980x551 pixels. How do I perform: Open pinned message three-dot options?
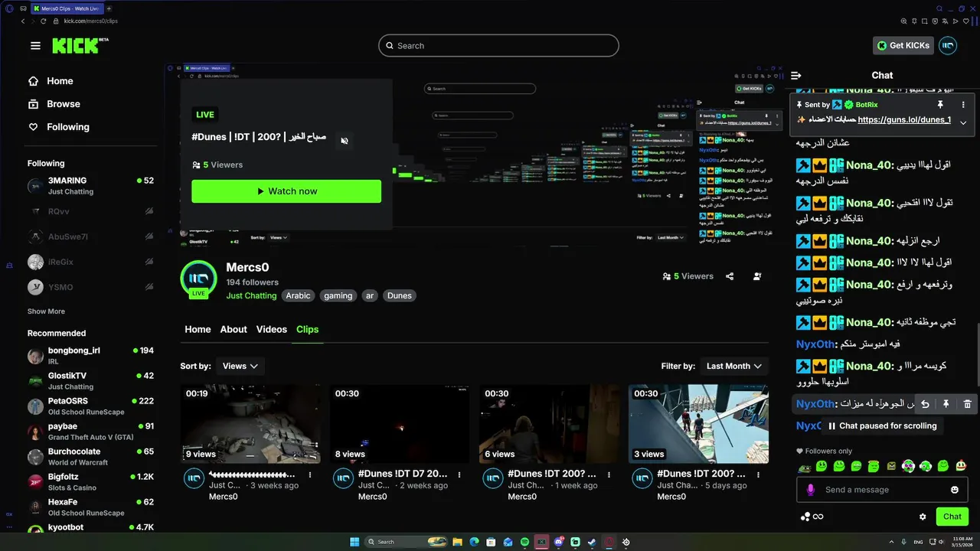(963, 104)
